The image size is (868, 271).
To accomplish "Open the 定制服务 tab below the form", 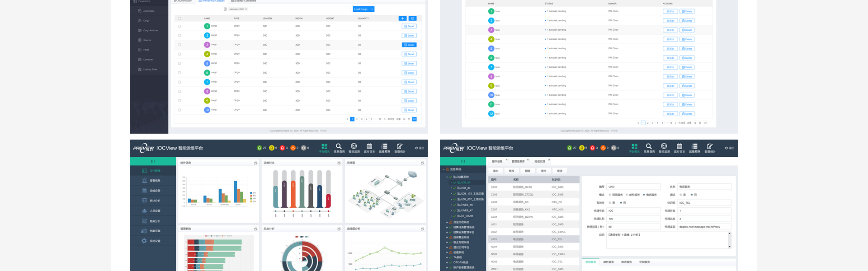I will 644,262.
